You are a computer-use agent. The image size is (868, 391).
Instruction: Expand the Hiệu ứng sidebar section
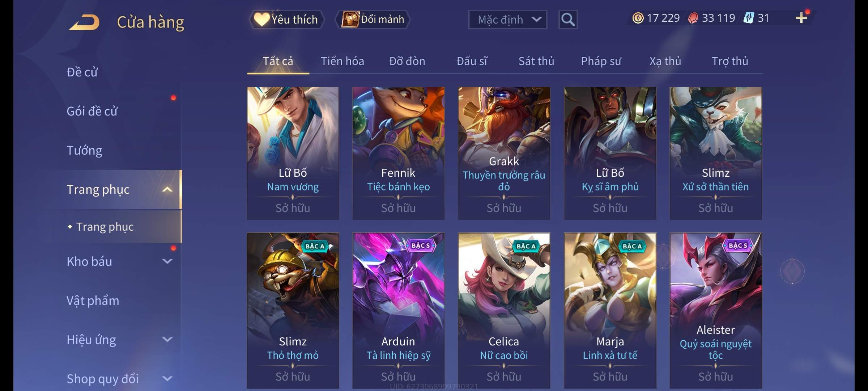point(167,340)
